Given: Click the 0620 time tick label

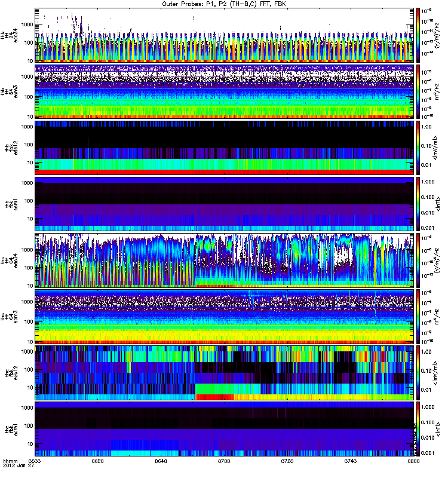Looking at the screenshot, I should click(98, 461).
